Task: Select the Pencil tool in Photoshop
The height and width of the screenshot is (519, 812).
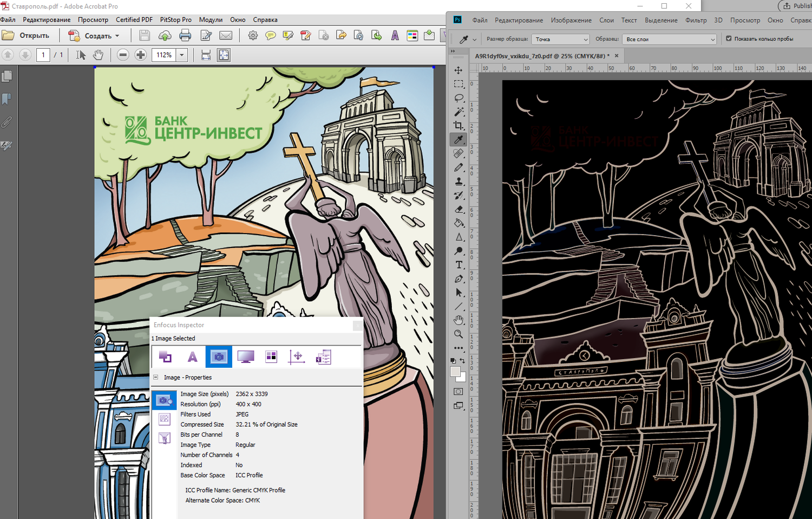Action: [459, 167]
